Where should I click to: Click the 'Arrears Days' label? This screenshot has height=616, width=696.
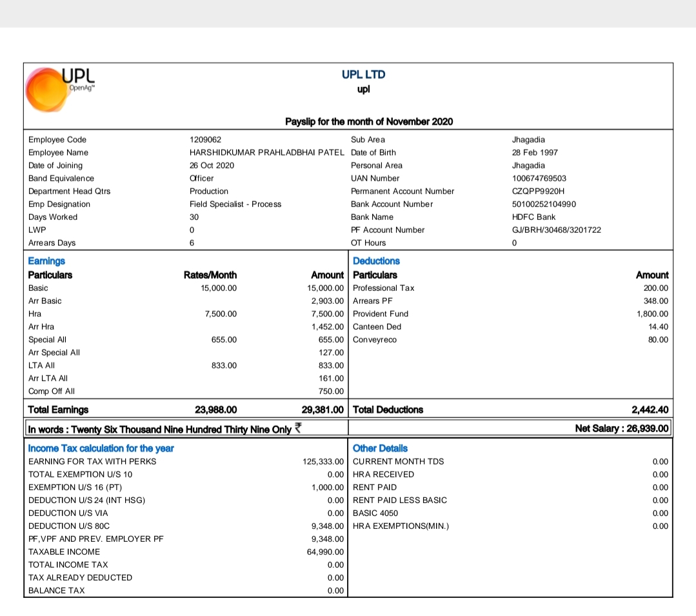coord(52,243)
